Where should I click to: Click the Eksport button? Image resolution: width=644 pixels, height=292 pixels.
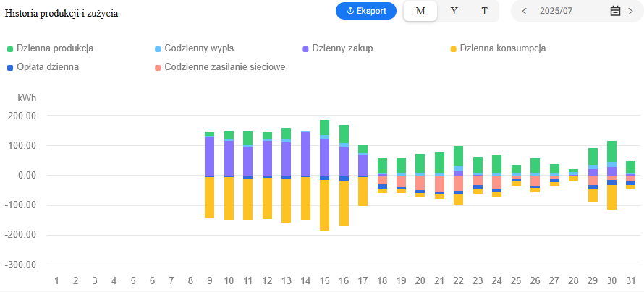366,11
